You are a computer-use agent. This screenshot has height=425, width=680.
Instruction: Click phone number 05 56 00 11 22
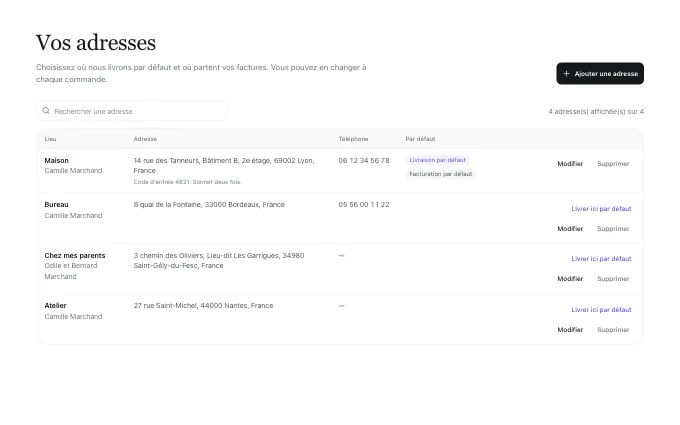click(364, 205)
